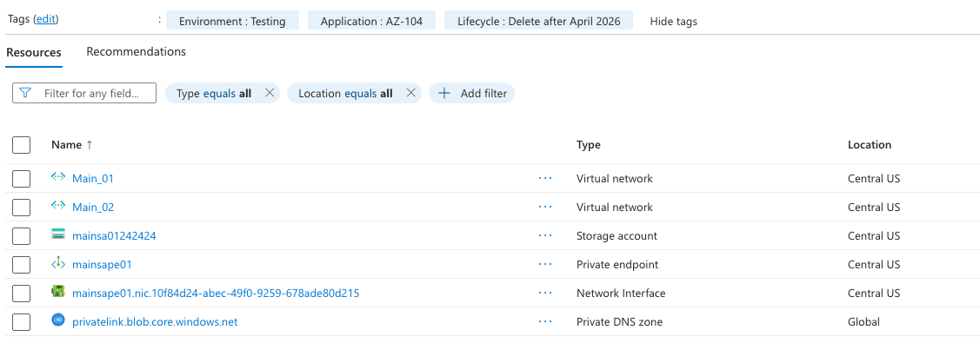Remove the Type equals all filter

(x=269, y=93)
